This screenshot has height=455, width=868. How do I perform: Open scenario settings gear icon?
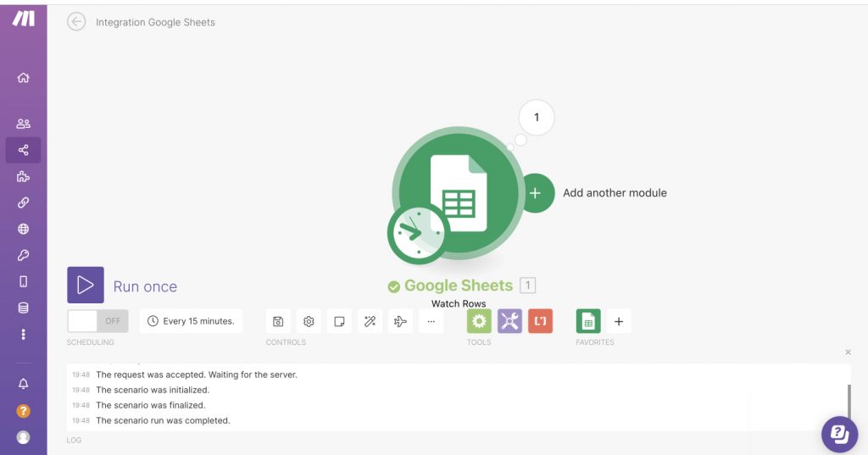click(309, 321)
